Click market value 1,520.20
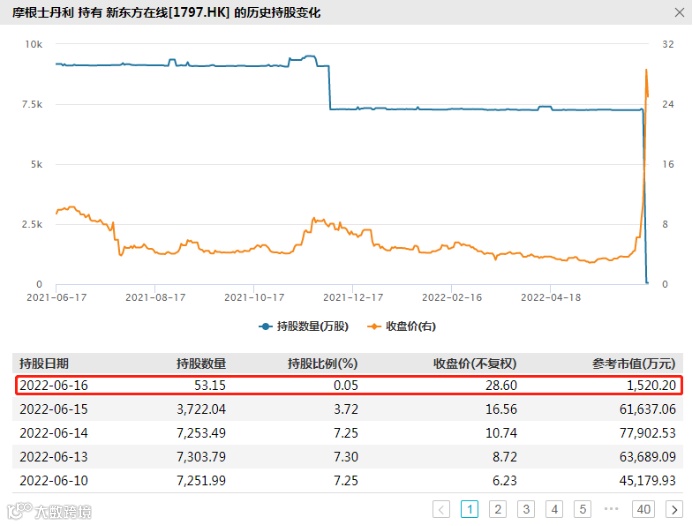This screenshot has width=693, height=526. 651,385
